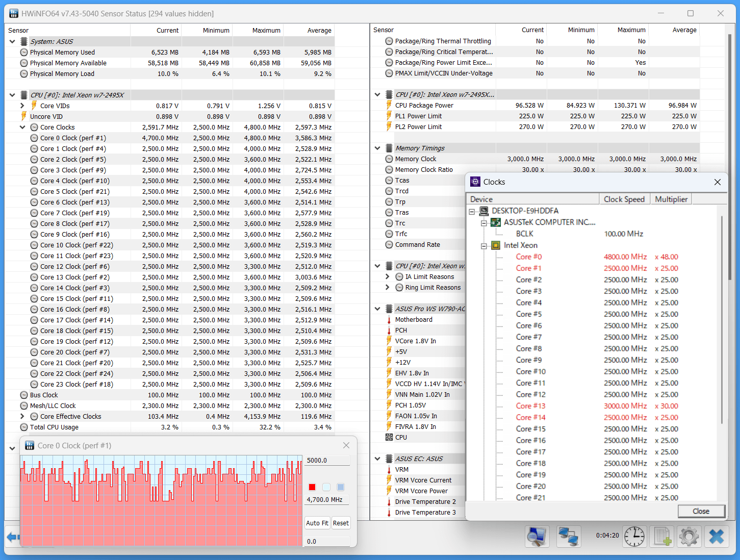Click Reset in the graph panel
The width and height of the screenshot is (740, 560).
coord(341,523)
